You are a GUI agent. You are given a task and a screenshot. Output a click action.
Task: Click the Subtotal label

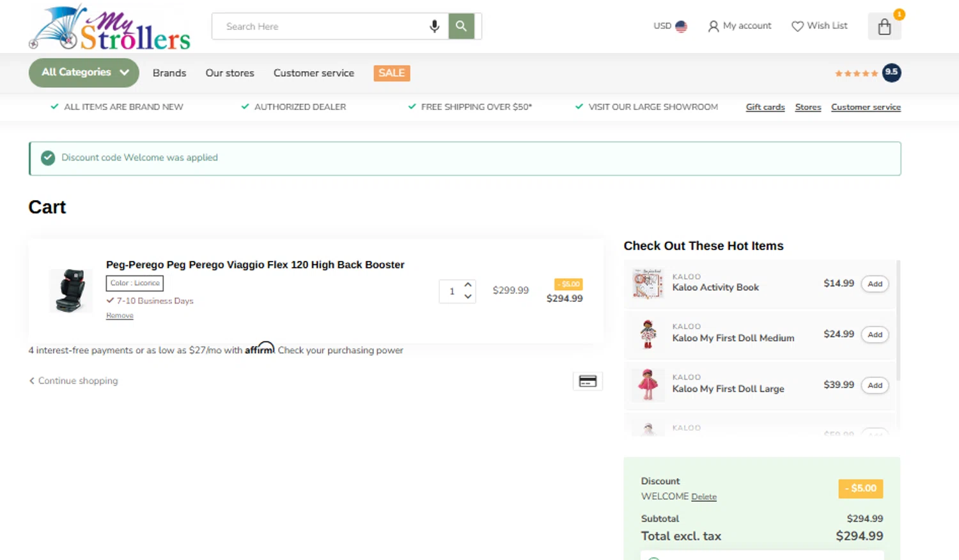click(x=660, y=518)
